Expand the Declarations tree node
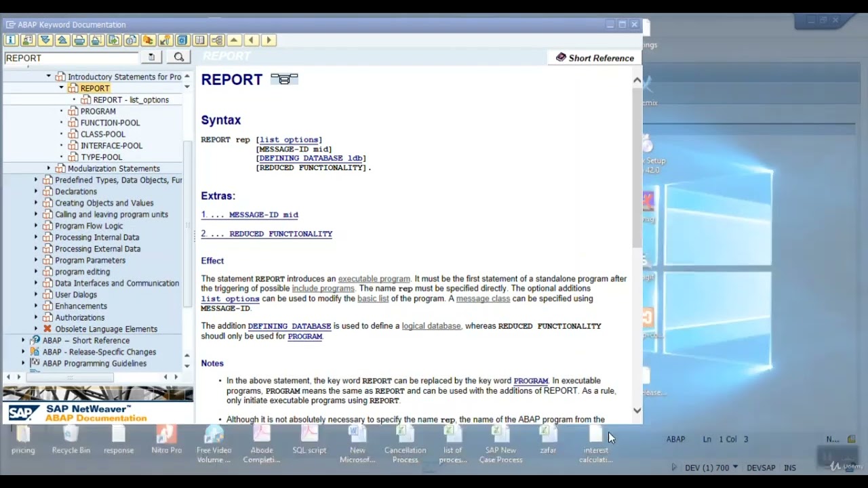This screenshot has width=868, height=488. 36,191
